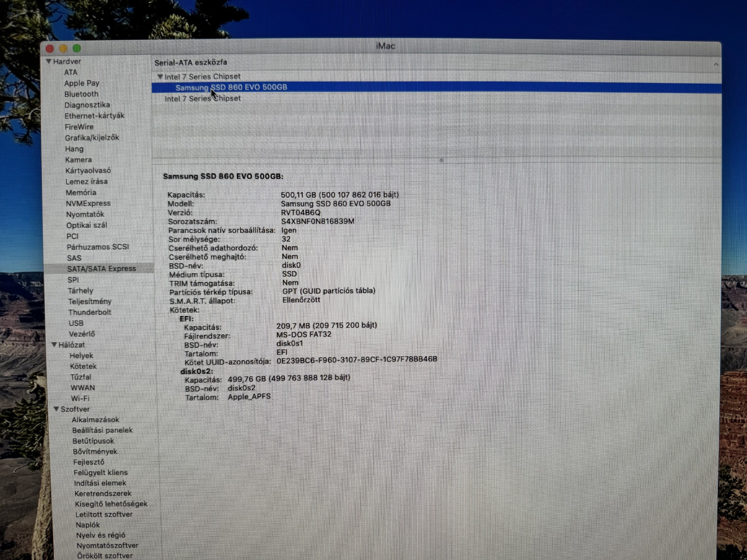
Task: Select Tárhely storage item
Action: pos(80,291)
